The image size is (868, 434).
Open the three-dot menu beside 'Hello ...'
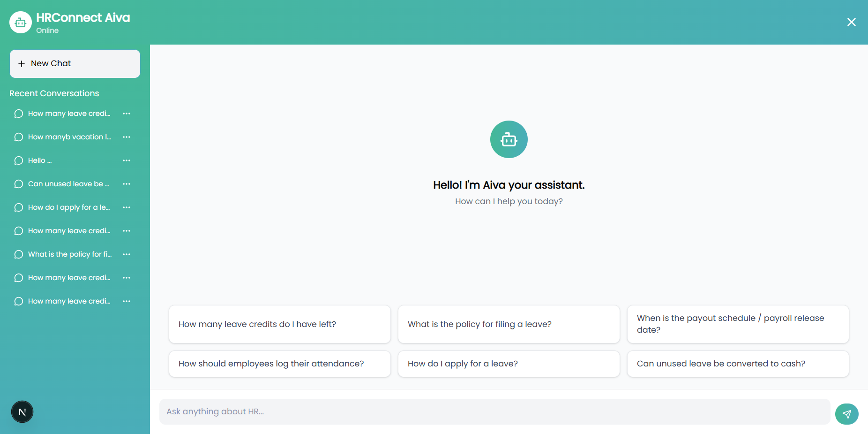tap(127, 160)
